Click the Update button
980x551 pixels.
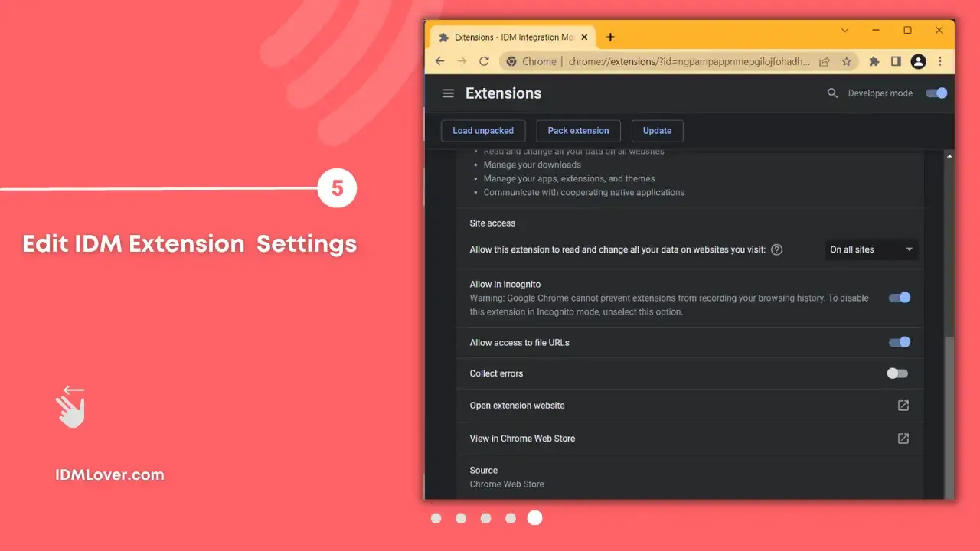click(657, 130)
